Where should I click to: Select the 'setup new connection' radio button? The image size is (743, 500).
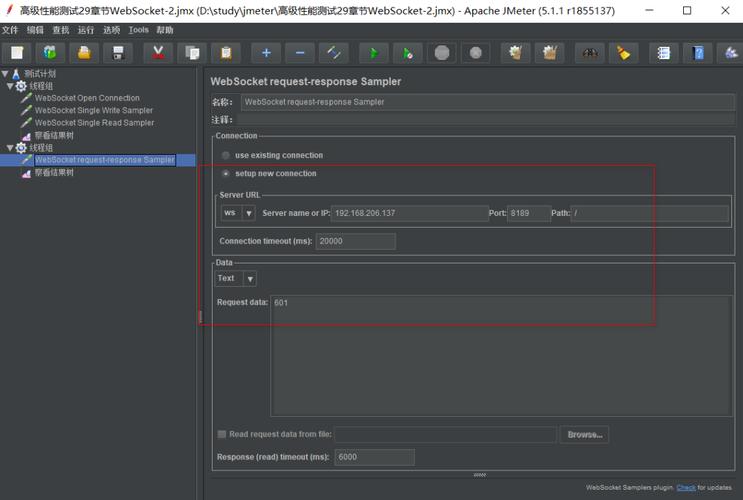(x=226, y=173)
